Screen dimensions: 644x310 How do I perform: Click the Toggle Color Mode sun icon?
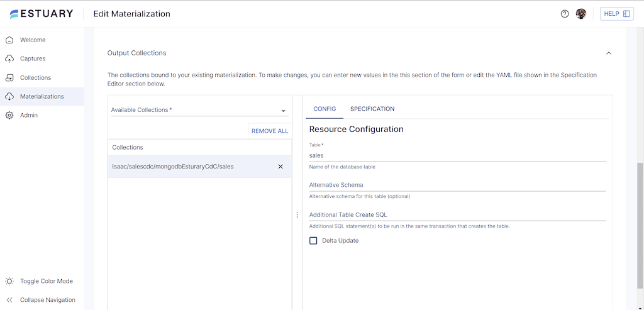click(x=9, y=281)
